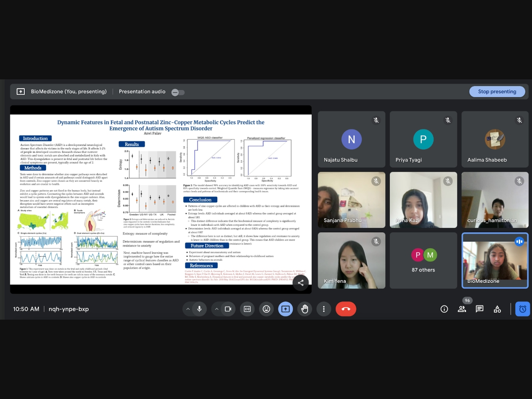This screenshot has width=532, height=399.
Task: Open the people list showing 96
Action: tap(462, 309)
